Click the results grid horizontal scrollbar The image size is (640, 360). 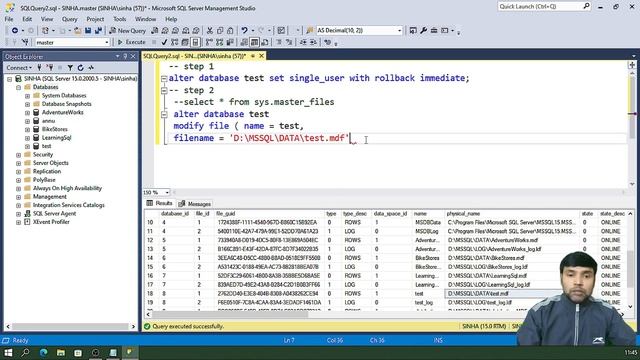230,314
